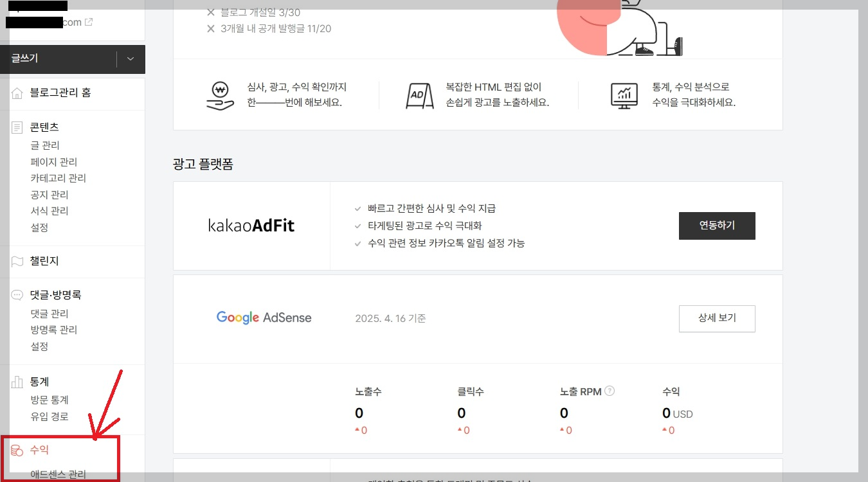Click checkmark beside 수익 관련 정보 카카오톡 알림

click(358, 244)
